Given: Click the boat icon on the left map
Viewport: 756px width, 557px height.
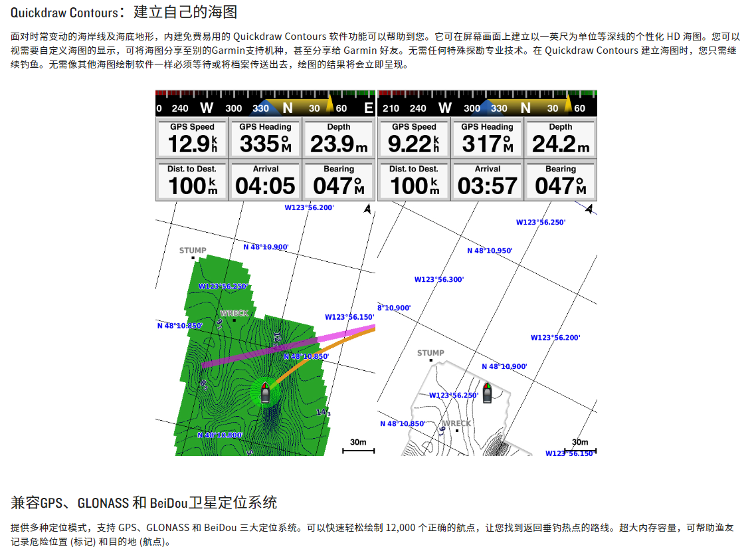Looking at the screenshot, I should point(265,393).
